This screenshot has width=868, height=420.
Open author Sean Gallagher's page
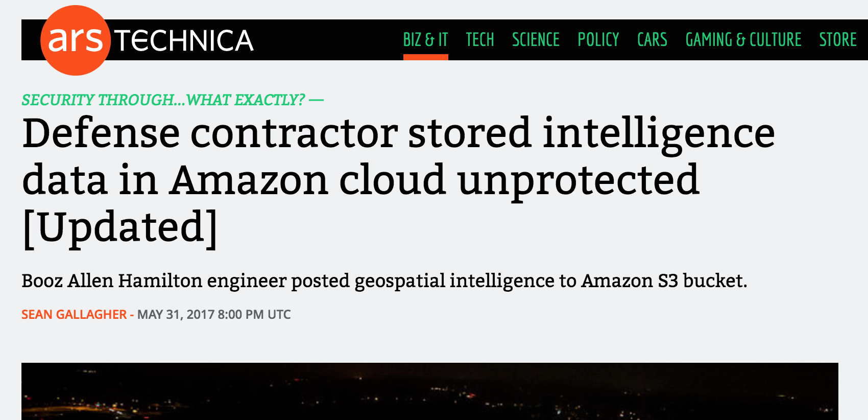click(74, 314)
